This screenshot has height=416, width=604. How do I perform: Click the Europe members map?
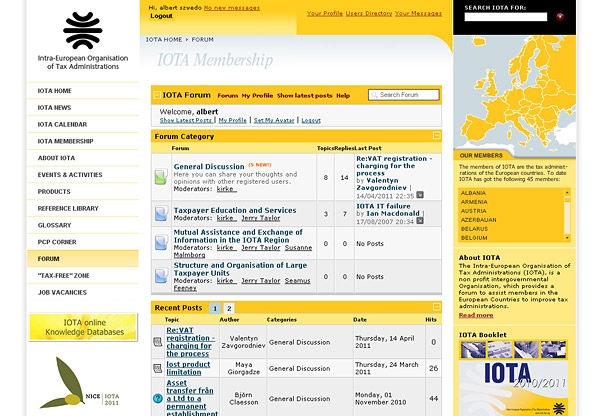(514, 92)
